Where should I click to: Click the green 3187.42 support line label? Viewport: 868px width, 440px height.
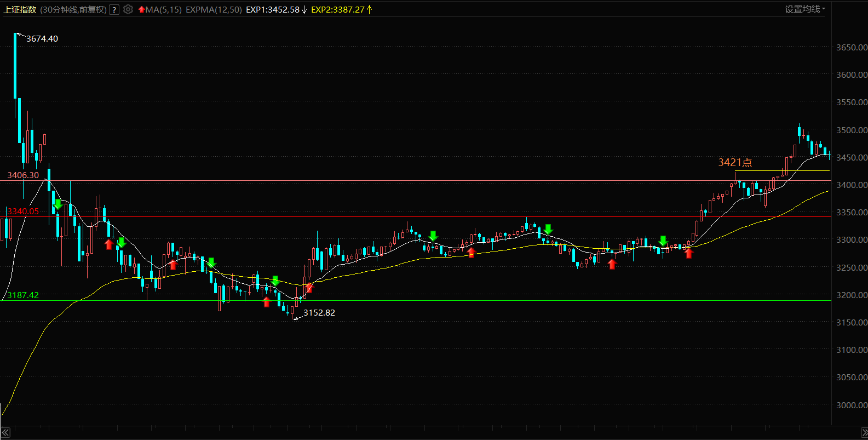(x=23, y=295)
